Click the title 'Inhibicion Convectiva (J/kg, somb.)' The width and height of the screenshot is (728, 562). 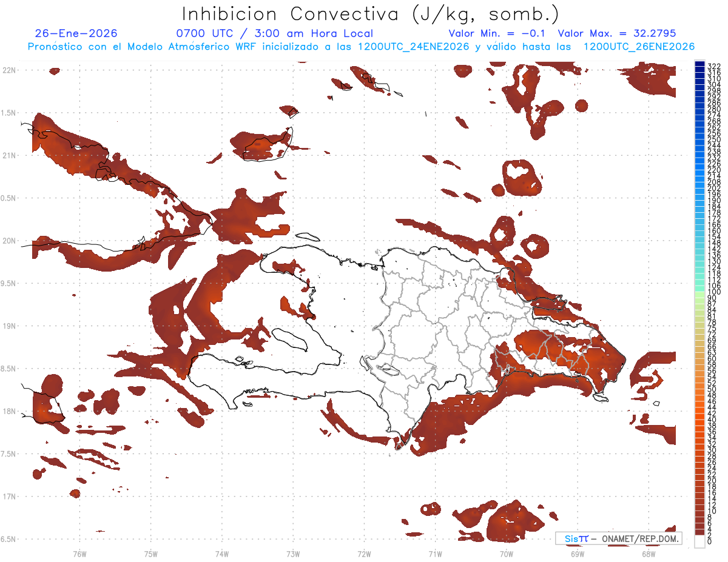[x=371, y=14]
